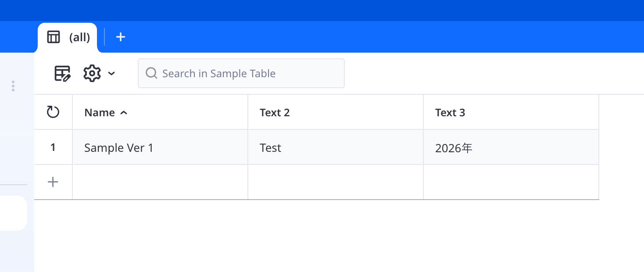The height and width of the screenshot is (272, 644).
Task: Open the edit table layout icon
Action: (62, 73)
